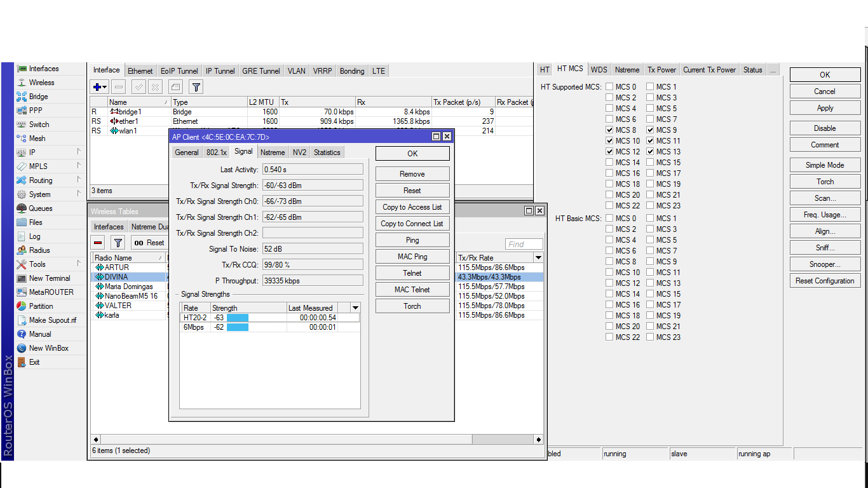Click the red minus remove icon in Wireless Tables
The height and width of the screenshot is (488, 868).
(x=98, y=243)
